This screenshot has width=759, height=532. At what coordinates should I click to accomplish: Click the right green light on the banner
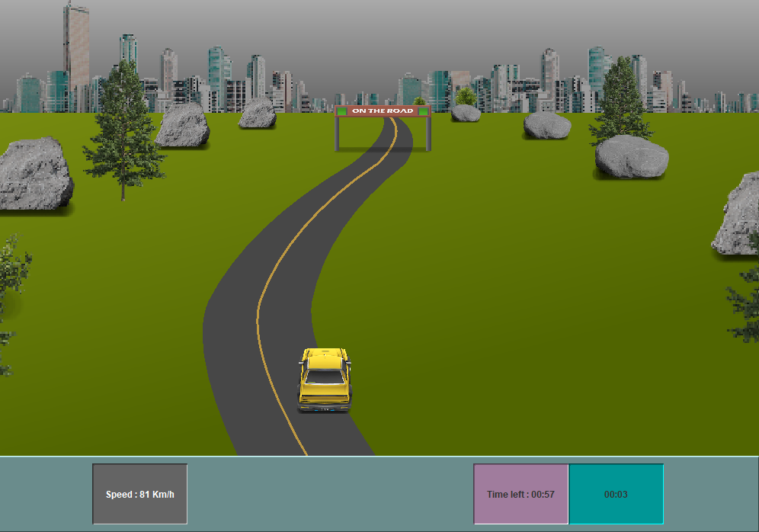[423, 111]
